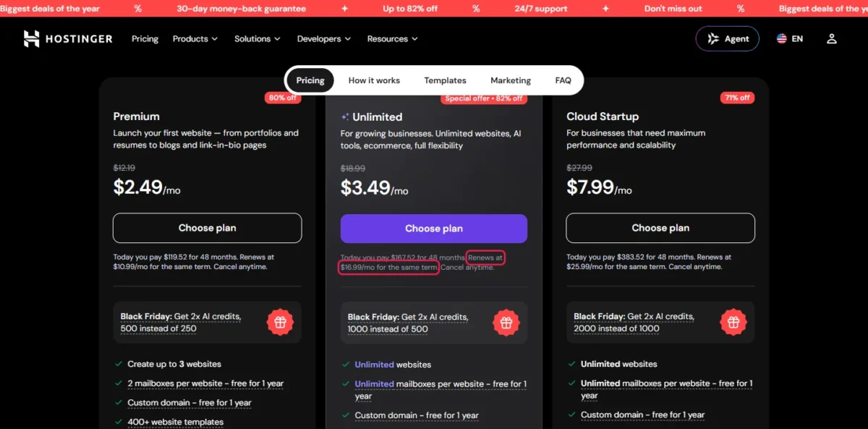Click '24/7 support' in top banner
Screen dimensions: 868x429
541,9
